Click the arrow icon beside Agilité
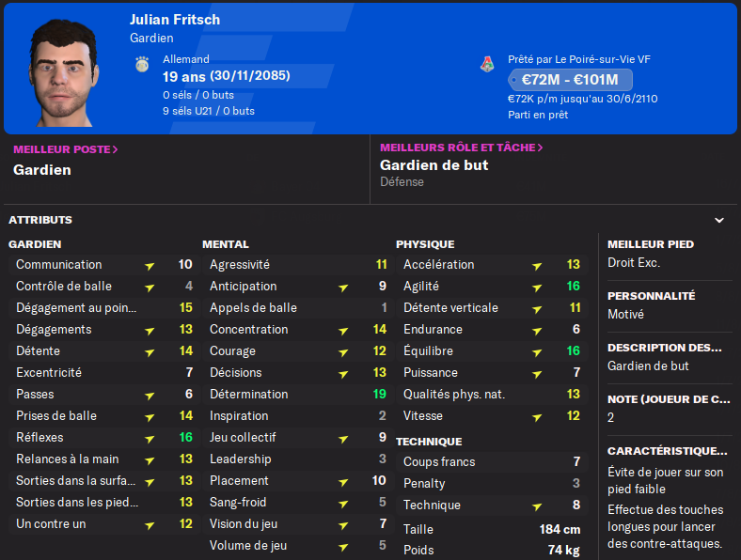The width and height of the screenshot is (741, 560). click(x=537, y=288)
